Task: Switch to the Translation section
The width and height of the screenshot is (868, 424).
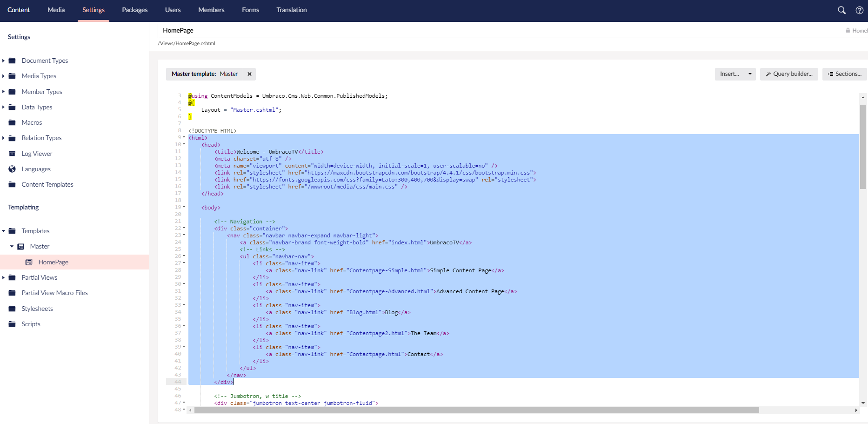Action: pos(292,10)
